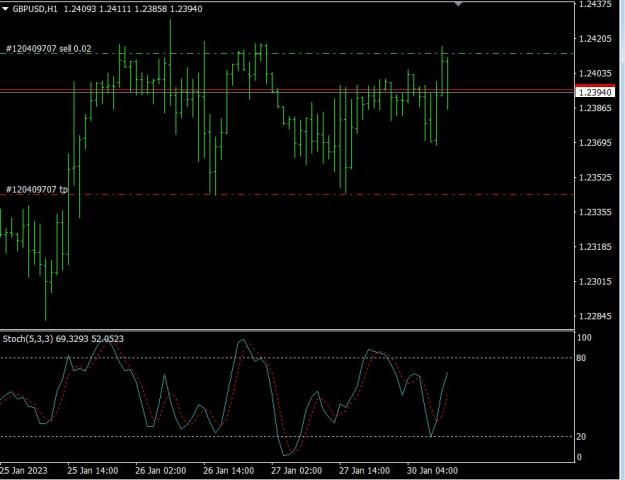Click the time axis label 30 Jan 04:00

pos(432,470)
